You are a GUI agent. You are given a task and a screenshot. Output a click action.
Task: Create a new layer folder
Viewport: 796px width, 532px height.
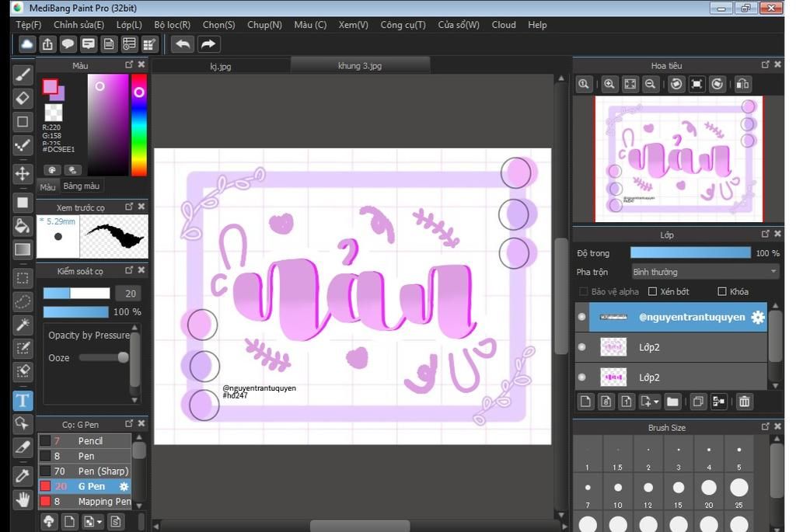click(672, 402)
